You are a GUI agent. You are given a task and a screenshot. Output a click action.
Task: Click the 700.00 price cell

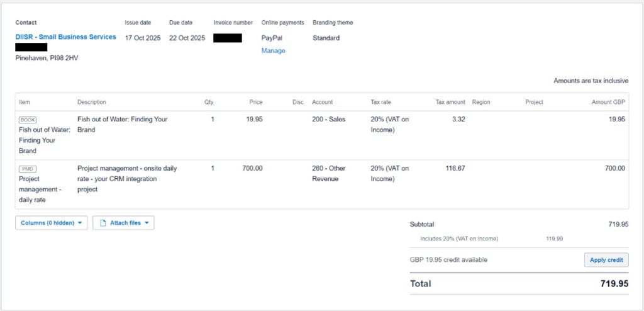coord(252,168)
